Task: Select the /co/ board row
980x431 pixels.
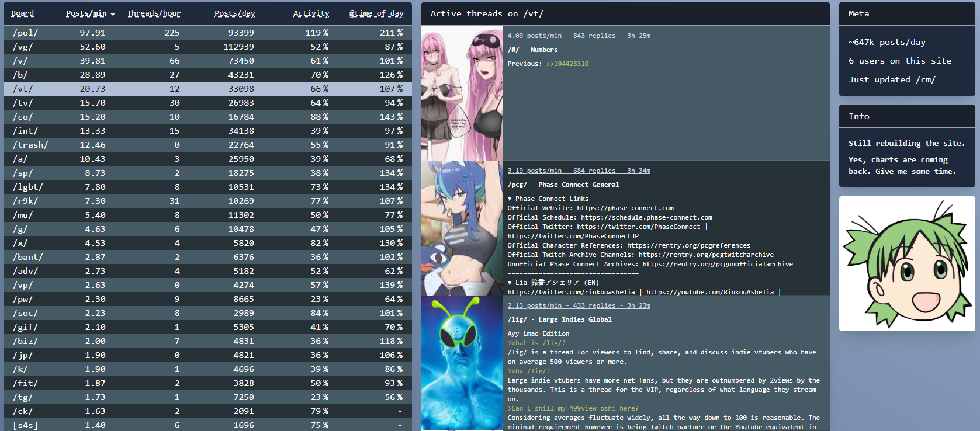Action: click(x=207, y=117)
